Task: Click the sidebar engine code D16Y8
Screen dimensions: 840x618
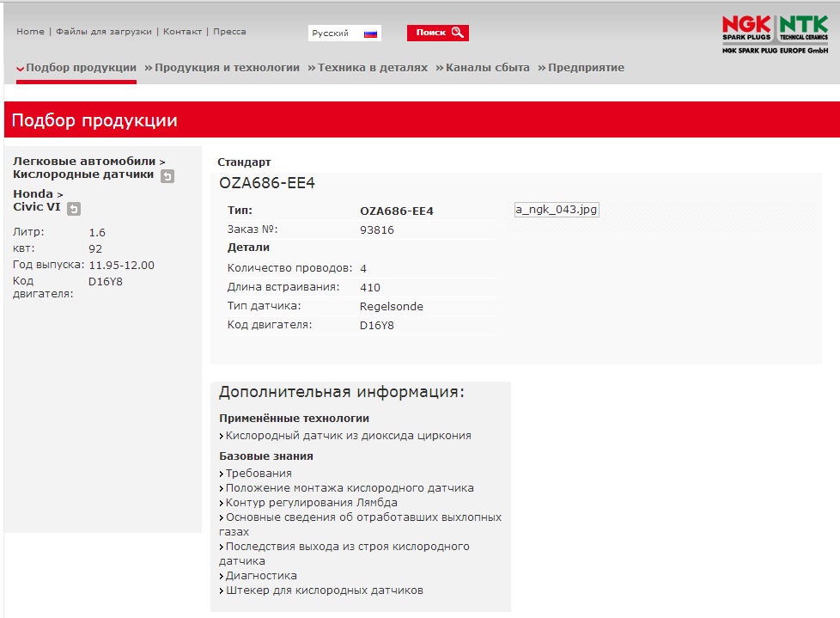Action: coord(105,281)
